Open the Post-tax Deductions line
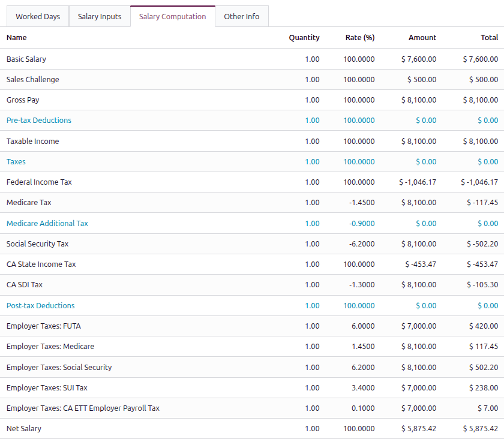This screenshot has width=504, height=439. [41, 305]
